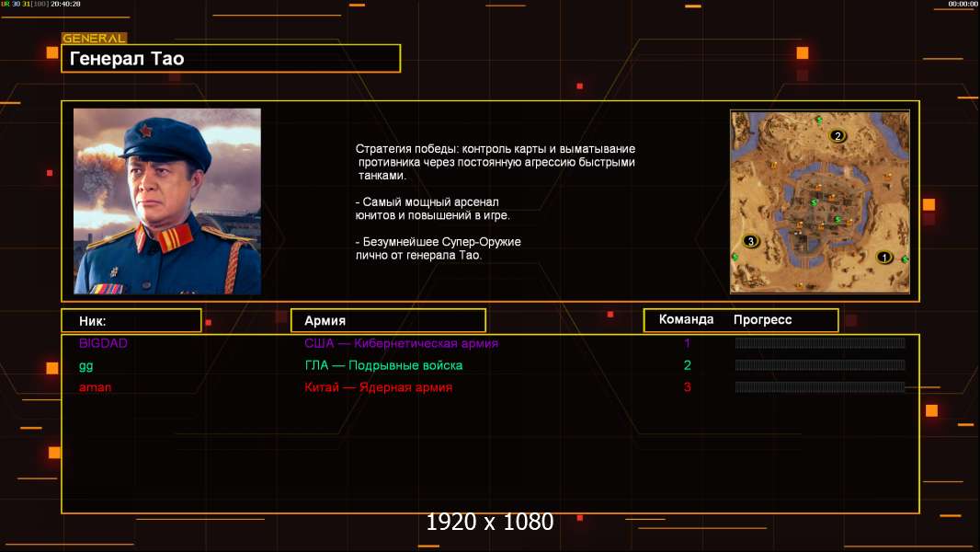Image resolution: width=980 pixels, height=552 pixels.
Task: Click the 'Прогресс' column header
Action: point(762,320)
